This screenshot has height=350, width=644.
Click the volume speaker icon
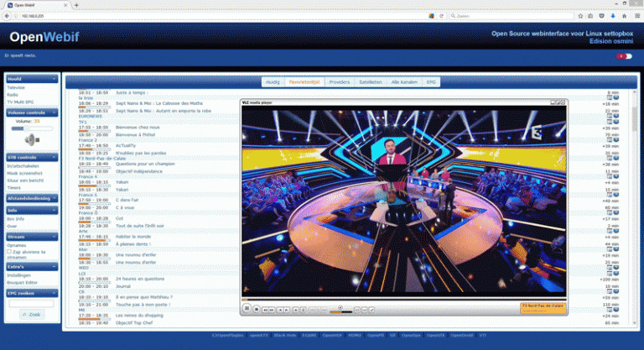(32, 139)
